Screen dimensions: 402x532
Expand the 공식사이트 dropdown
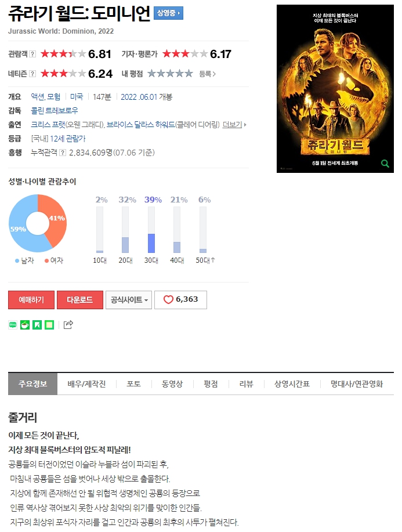[x=129, y=299]
